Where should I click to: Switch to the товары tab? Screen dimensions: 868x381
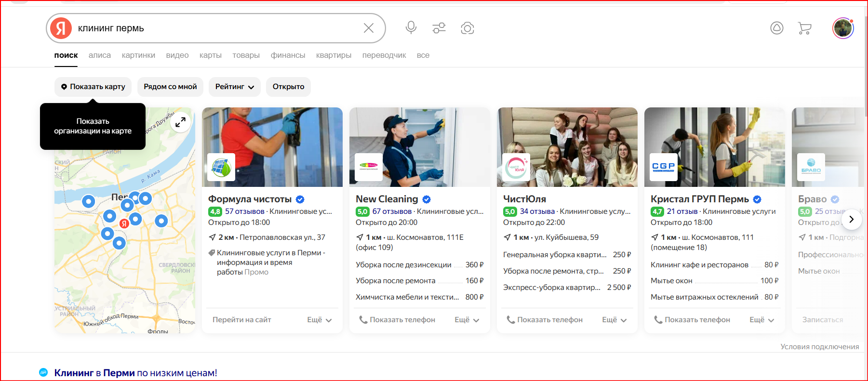[246, 55]
